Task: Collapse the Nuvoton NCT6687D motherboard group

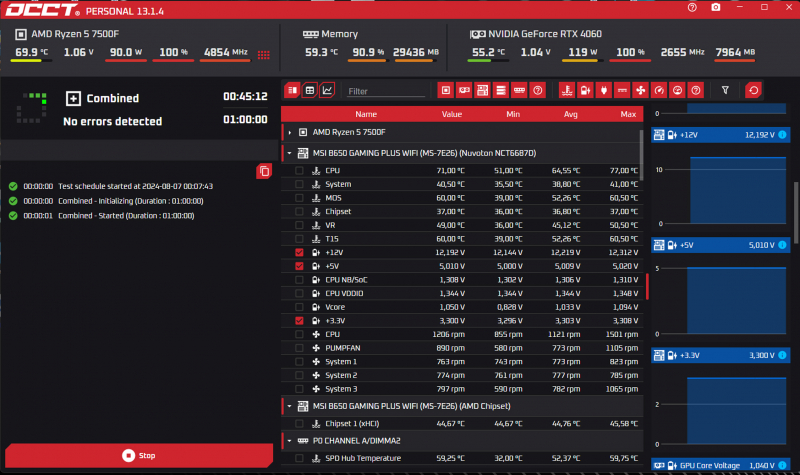Action: pyautogui.click(x=290, y=153)
